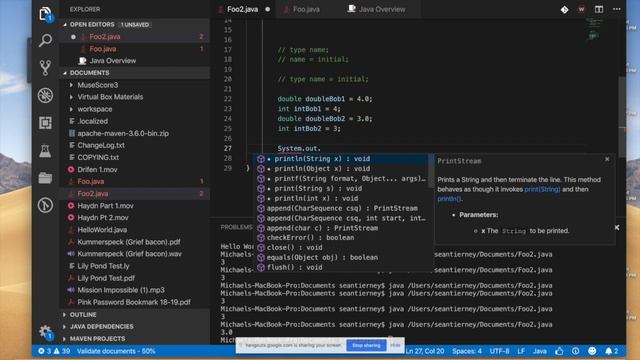Click the thumbs up icon in the status bar

[x=559, y=351]
